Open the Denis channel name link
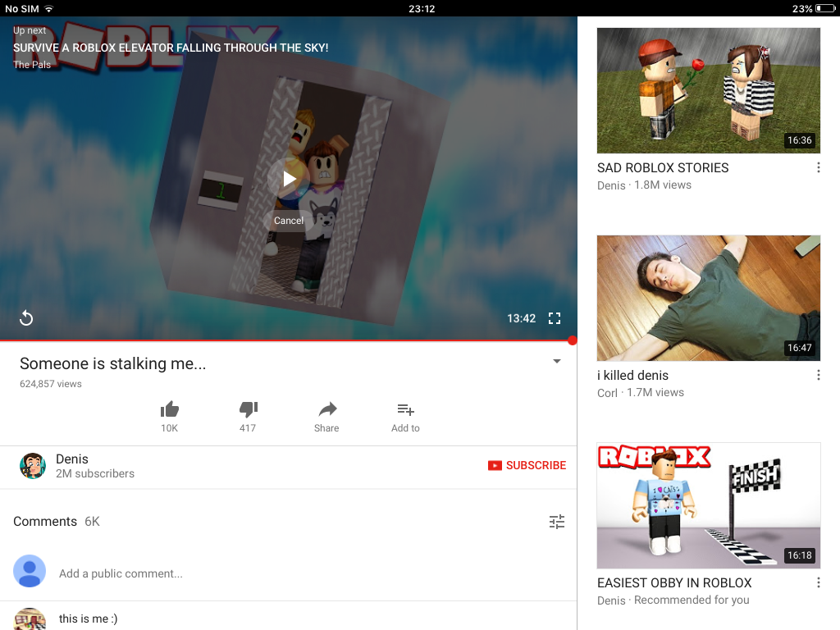Screen dimensions: 840x630 point(72,459)
